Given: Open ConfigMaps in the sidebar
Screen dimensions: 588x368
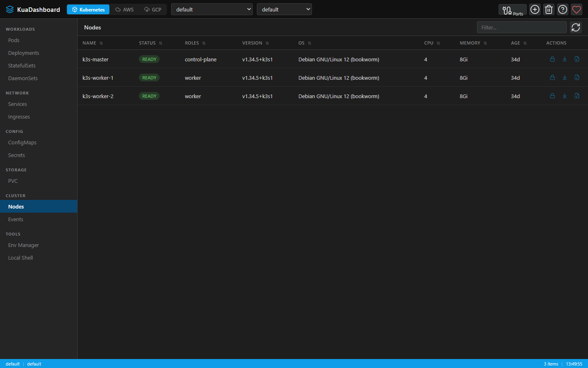Looking at the screenshot, I should [38, 143].
